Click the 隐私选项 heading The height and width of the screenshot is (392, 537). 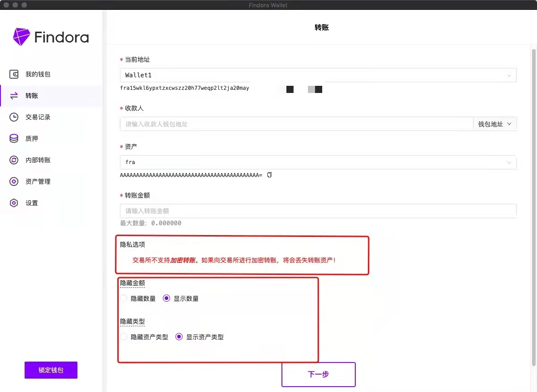pyautogui.click(x=132, y=244)
